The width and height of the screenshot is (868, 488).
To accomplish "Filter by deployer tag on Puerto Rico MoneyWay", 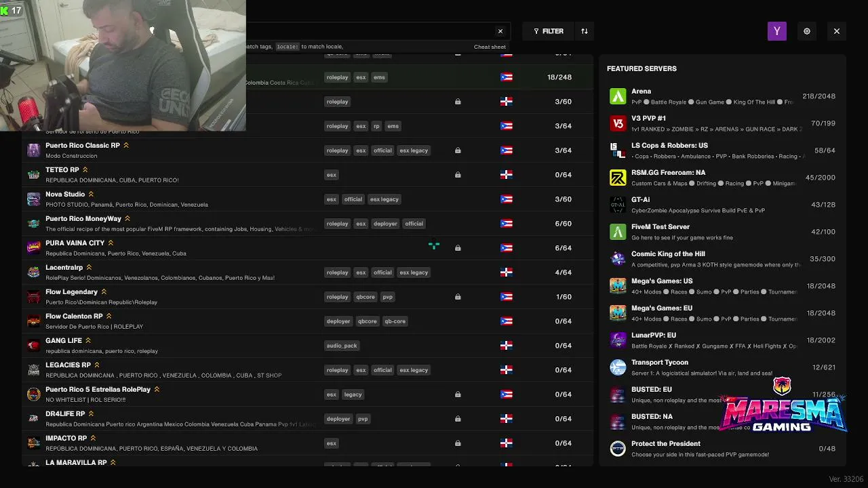I will (x=385, y=224).
